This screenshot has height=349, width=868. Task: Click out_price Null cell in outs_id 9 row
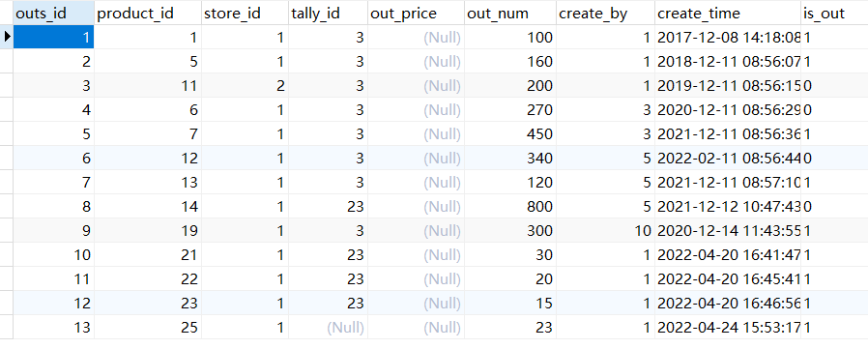416,230
